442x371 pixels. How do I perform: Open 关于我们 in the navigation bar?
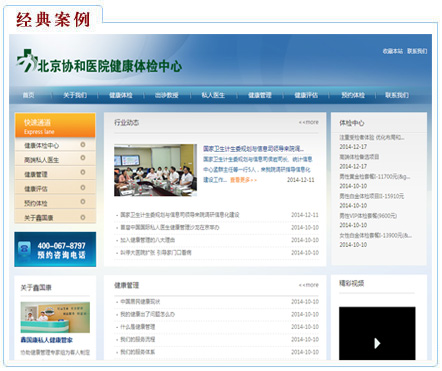[x=75, y=95]
